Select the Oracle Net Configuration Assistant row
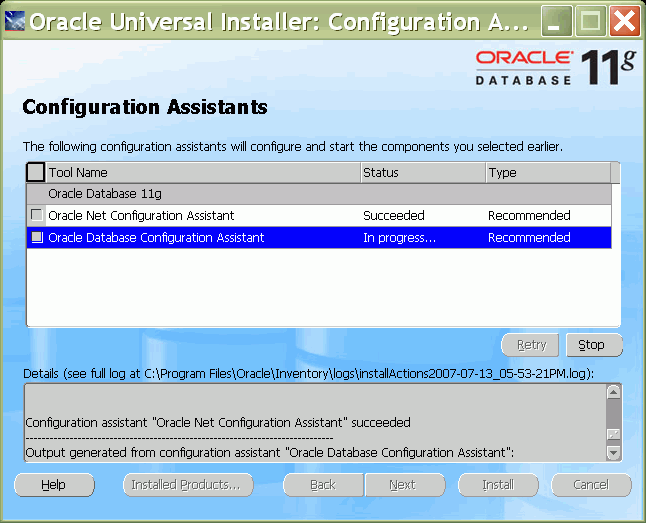 [200, 215]
